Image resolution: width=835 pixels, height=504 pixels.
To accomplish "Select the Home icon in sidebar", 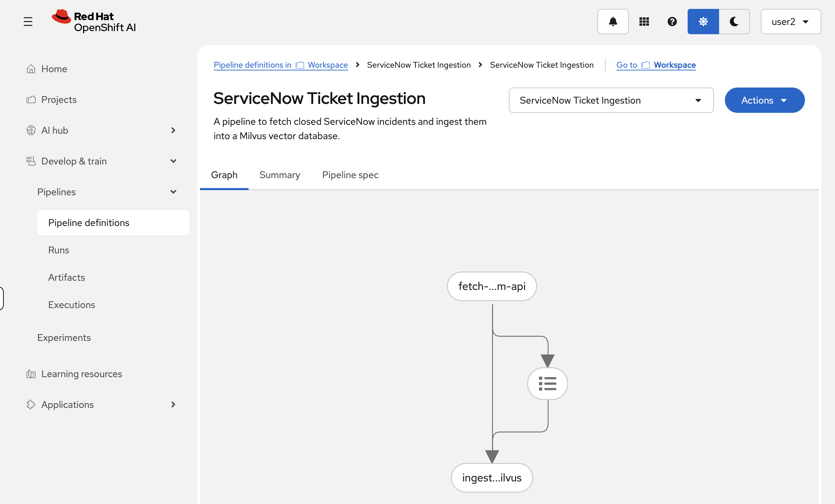I will coord(31,69).
